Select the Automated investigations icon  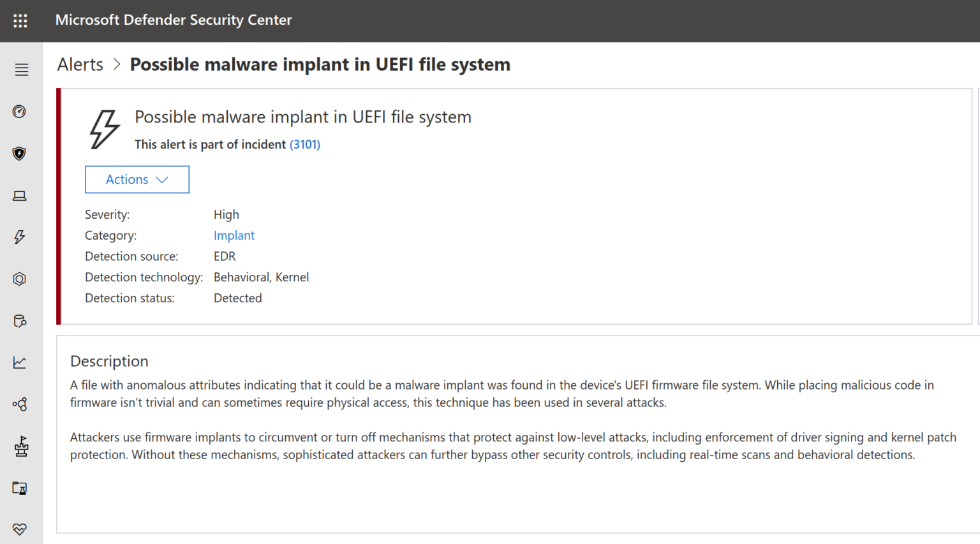pos(19,279)
